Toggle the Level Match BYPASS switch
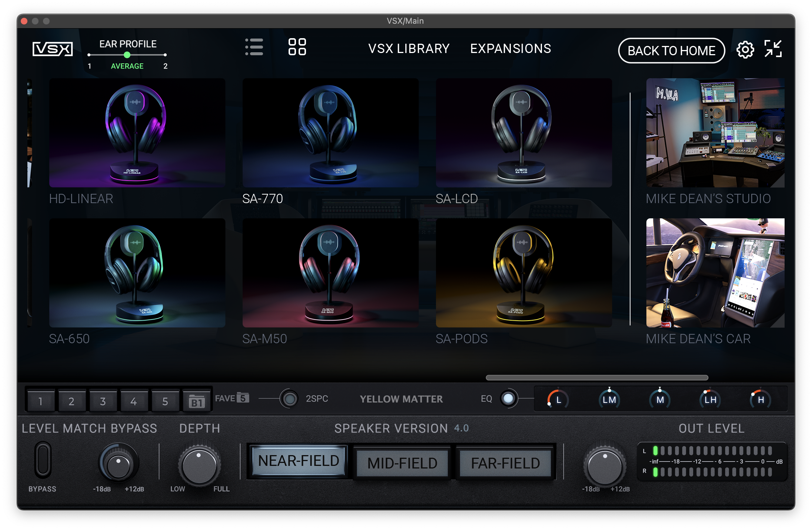812x530 pixels. click(x=43, y=460)
